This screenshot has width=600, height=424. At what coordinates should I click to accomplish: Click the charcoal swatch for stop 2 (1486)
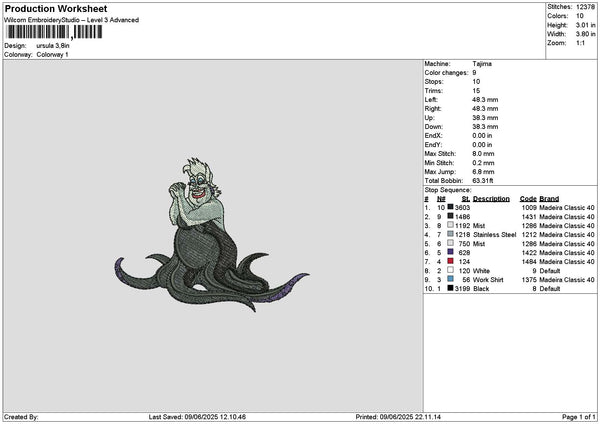[x=450, y=216]
